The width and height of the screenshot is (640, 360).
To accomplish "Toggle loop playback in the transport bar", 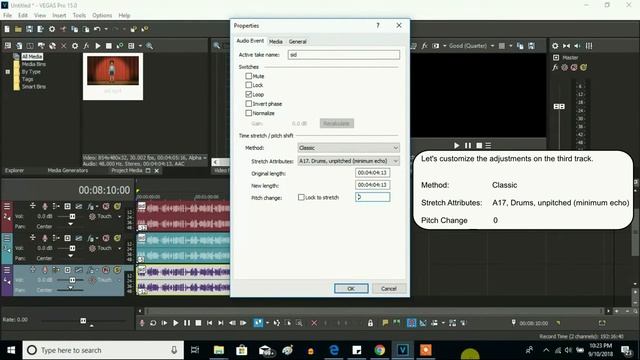I will pos(153,323).
